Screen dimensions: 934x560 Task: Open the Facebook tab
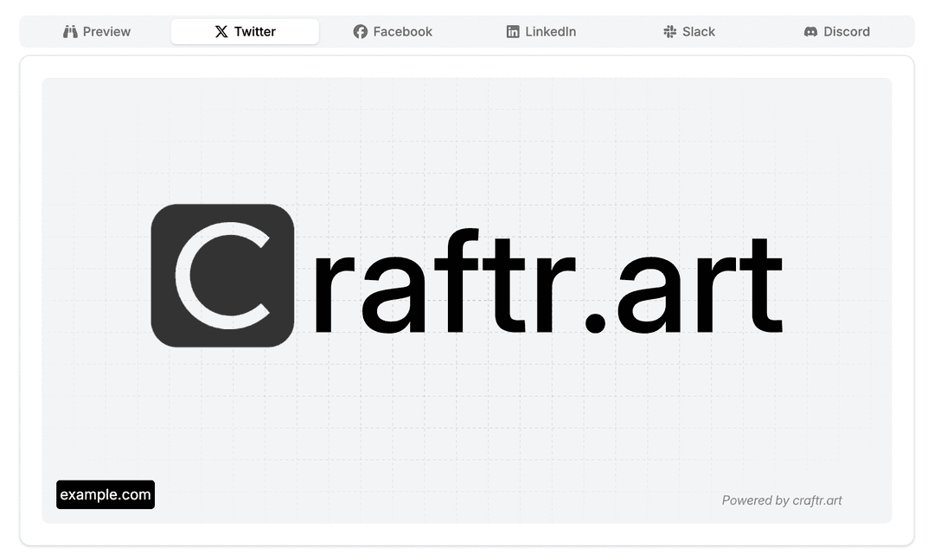pyautogui.click(x=402, y=32)
